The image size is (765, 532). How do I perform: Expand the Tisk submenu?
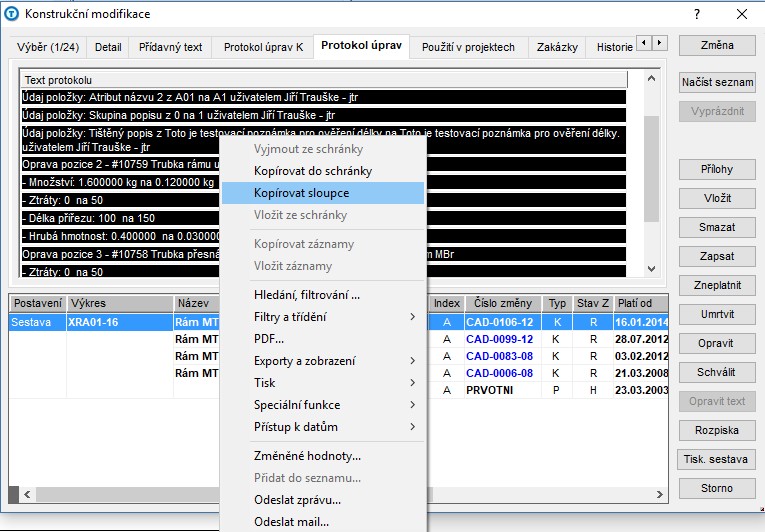click(322, 383)
